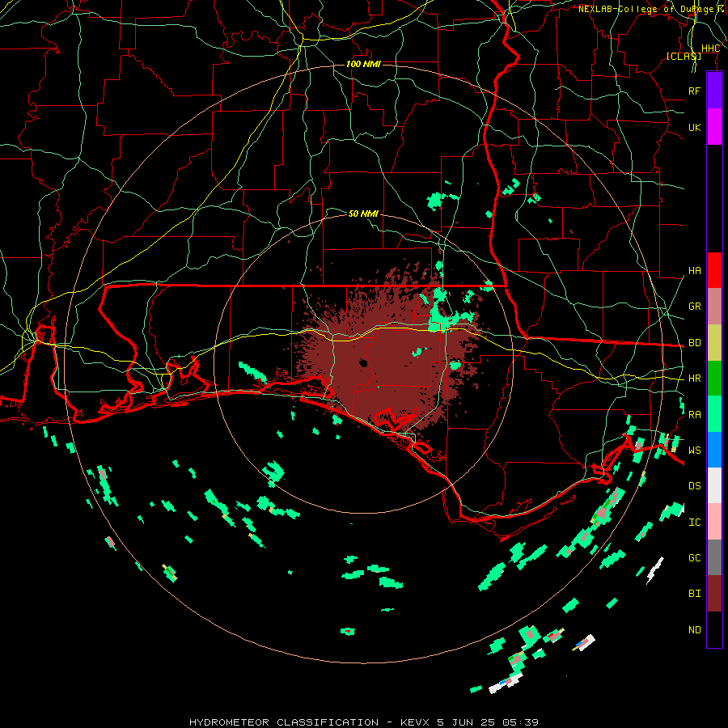The width and height of the screenshot is (728, 728).
Task: Click the [CLAS] units label
Action: (684, 56)
